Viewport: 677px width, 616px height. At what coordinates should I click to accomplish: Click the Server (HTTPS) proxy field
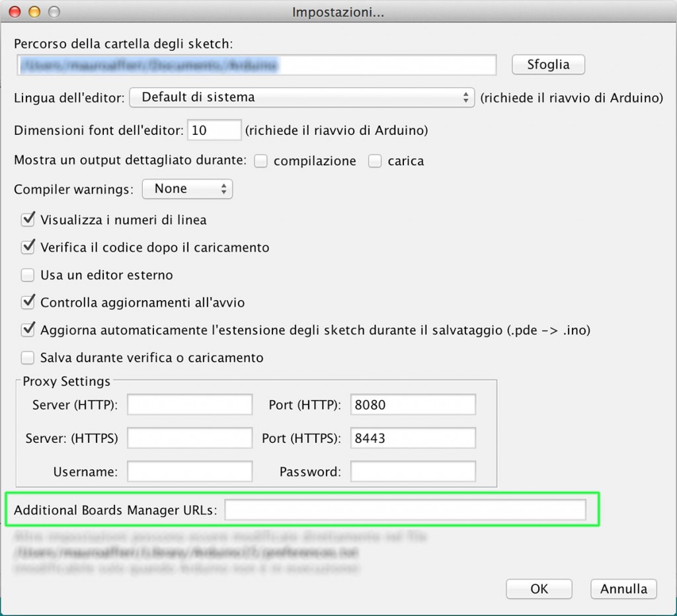[x=190, y=438]
